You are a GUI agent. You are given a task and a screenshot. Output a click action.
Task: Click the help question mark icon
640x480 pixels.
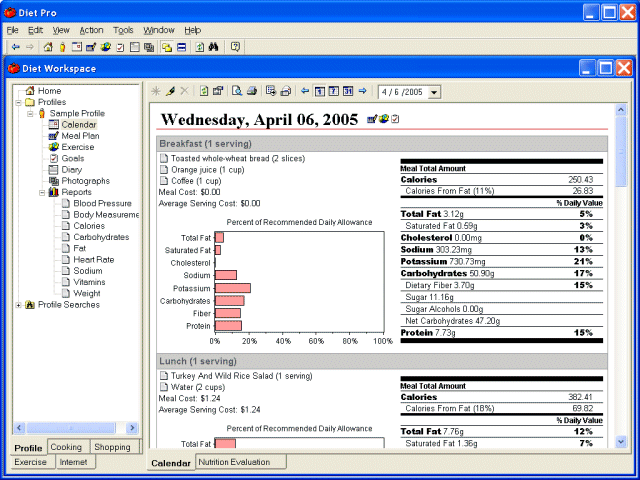(x=235, y=47)
